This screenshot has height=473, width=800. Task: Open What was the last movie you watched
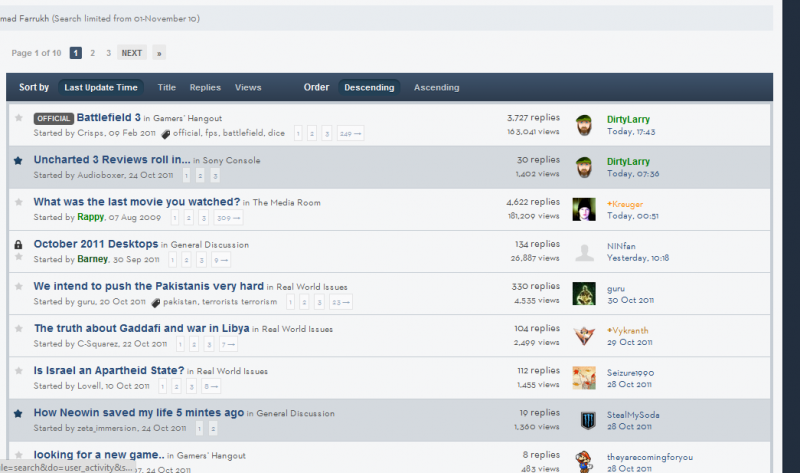(x=137, y=202)
